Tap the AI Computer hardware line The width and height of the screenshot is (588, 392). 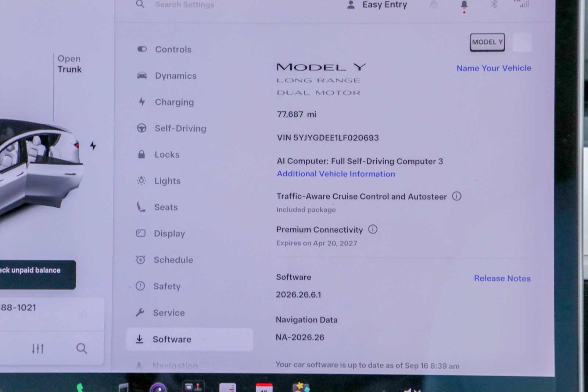360,161
